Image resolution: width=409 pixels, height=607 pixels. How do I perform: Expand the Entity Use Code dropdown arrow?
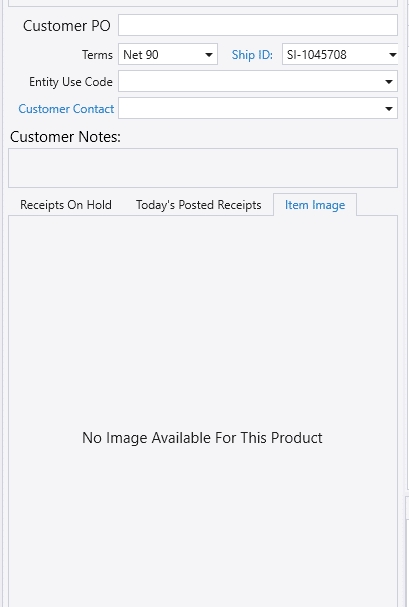point(389,82)
